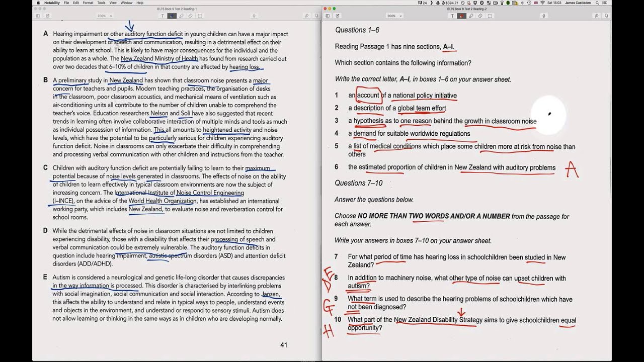The width and height of the screenshot is (644, 362).
Task: Select Text tool in Reading-1 window
Action: (163, 16)
